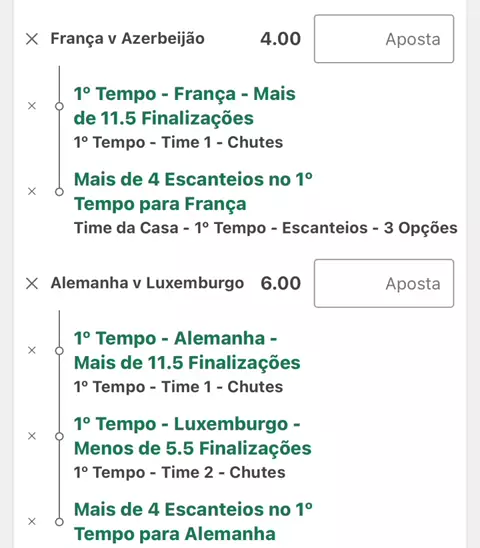Click the circle node beside França Finalizações
The image size is (480, 548).
point(59,106)
